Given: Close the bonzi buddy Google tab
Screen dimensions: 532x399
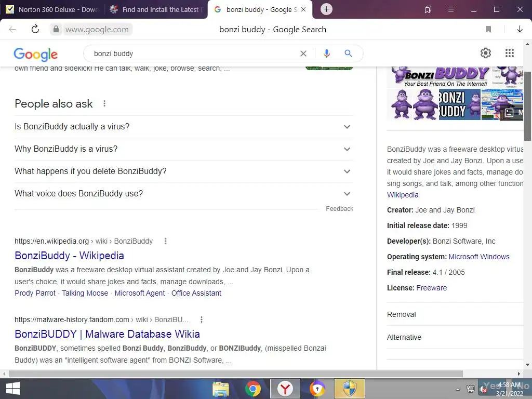Looking at the screenshot, I should click(303, 9).
